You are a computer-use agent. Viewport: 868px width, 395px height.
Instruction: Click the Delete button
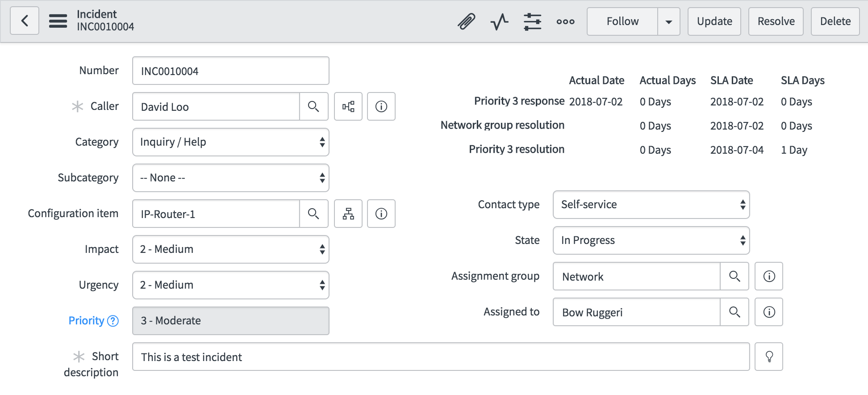tap(835, 21)
